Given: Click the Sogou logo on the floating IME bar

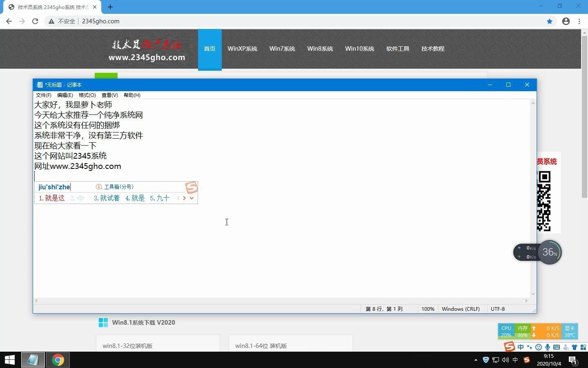Looking at the screenshot, I should [x=509, y=347].
